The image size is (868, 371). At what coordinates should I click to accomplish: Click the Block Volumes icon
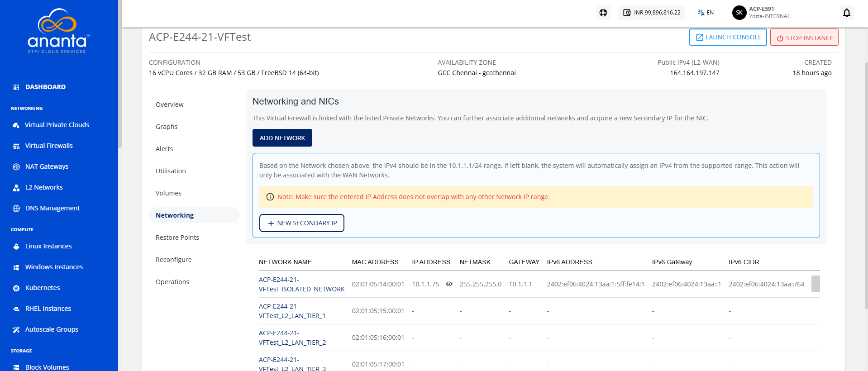pyautogui.click(x=16, y=367)
